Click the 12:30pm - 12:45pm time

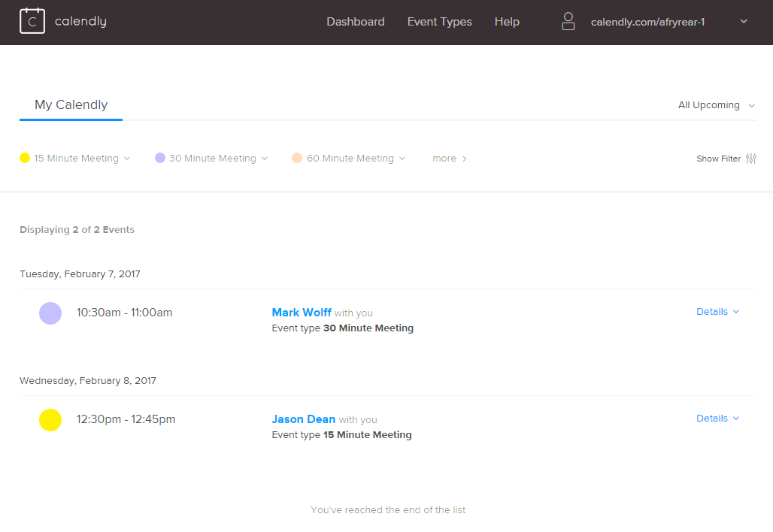click(126, 419)
